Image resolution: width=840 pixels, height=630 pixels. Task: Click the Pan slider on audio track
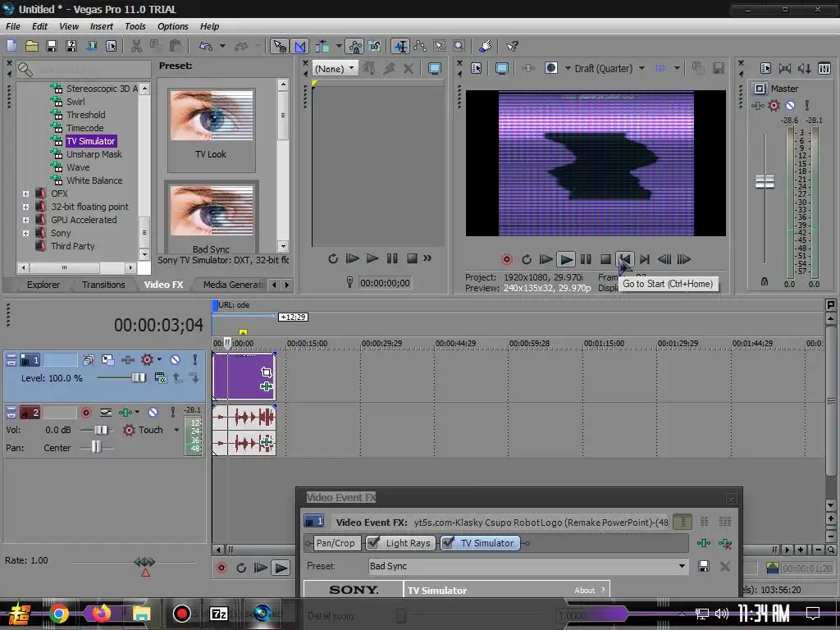click(x=97, y=447)
